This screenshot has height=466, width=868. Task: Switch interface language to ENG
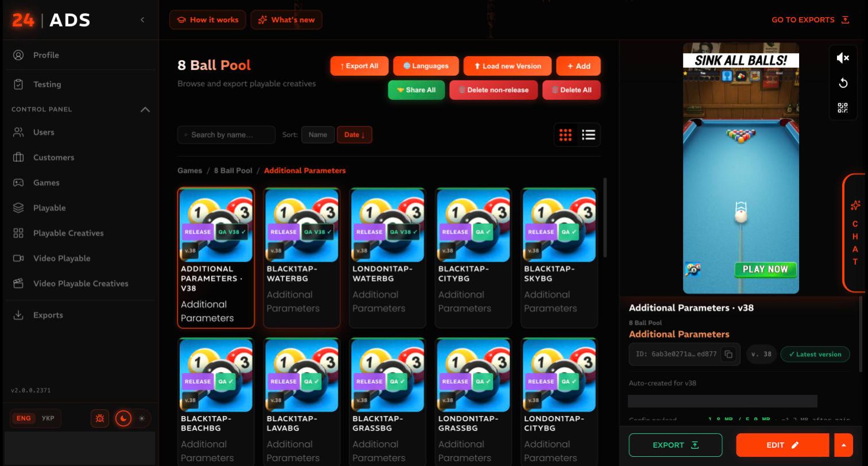24,418
